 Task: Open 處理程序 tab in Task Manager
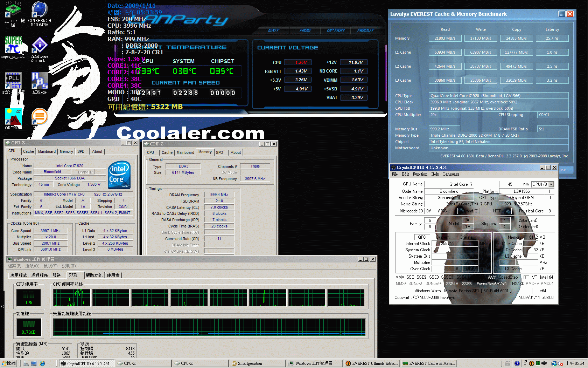pyautogui.click(x=40, y=275)
